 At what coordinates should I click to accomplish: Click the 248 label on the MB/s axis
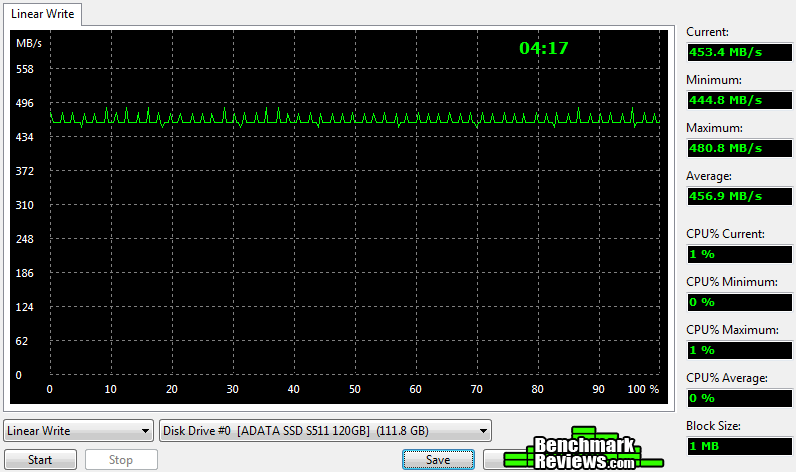coord(24,239)
